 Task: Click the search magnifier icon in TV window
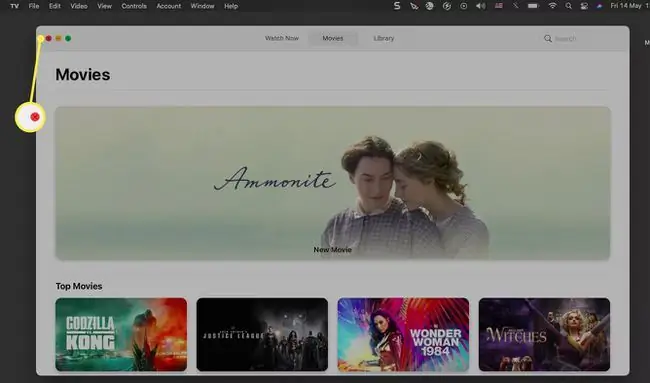click(548, 39)
